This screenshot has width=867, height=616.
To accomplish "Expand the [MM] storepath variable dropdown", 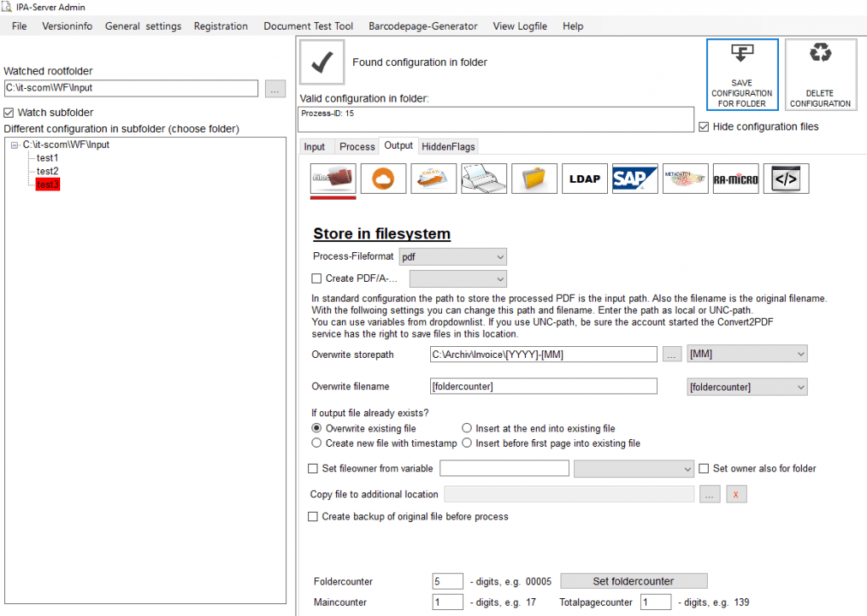I will click(x=748, y=354).
